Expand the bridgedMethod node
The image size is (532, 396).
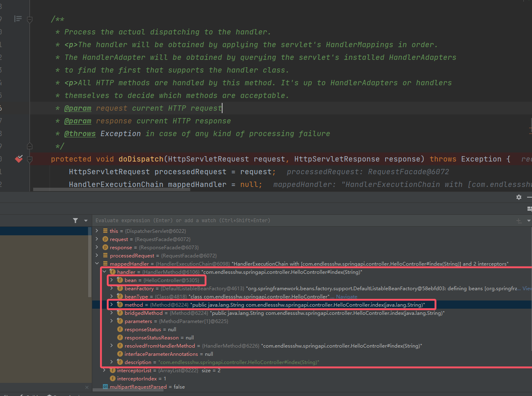pos(111,313)
